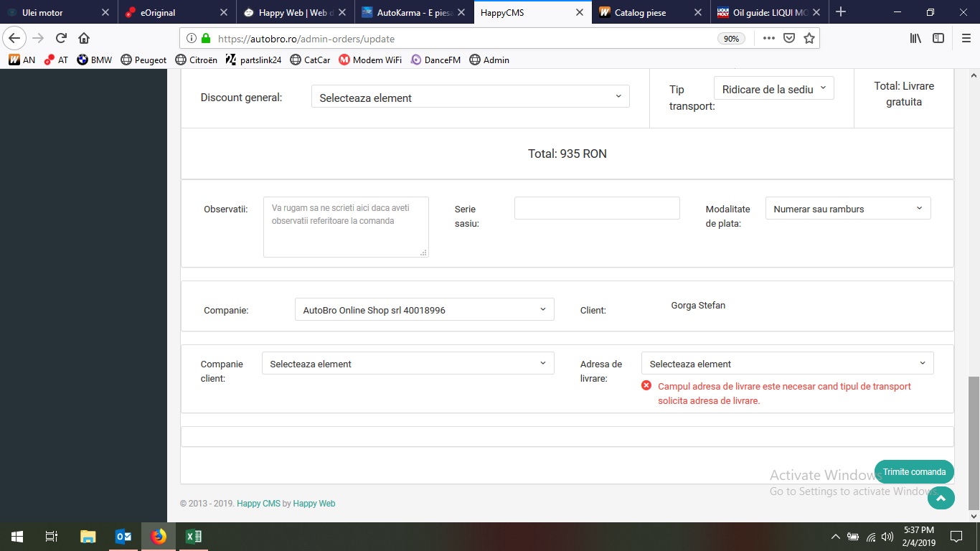Click the Firefox taskbar icon
Viewport: 980px width, 551px height.
click(x=158, y=537)
